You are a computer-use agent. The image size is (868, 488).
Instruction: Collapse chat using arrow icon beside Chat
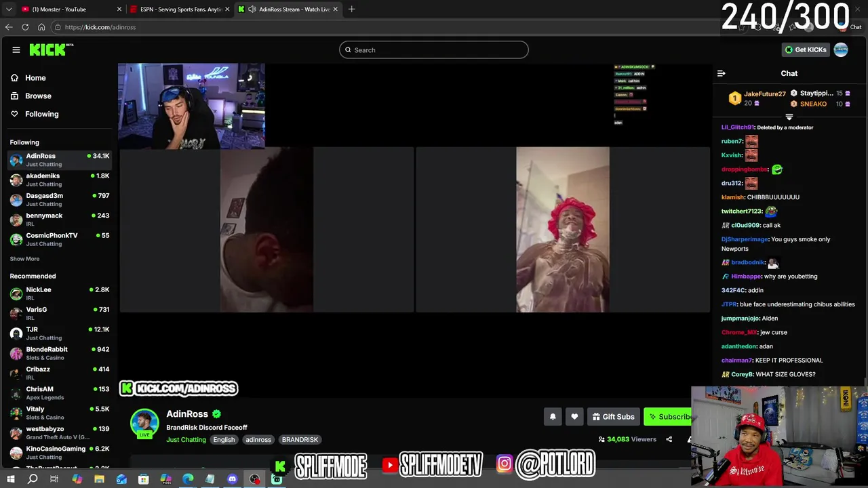tap(722, 73)
